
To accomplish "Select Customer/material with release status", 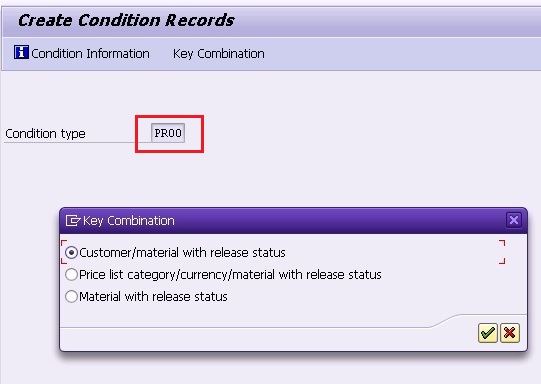I will [71, 253].
